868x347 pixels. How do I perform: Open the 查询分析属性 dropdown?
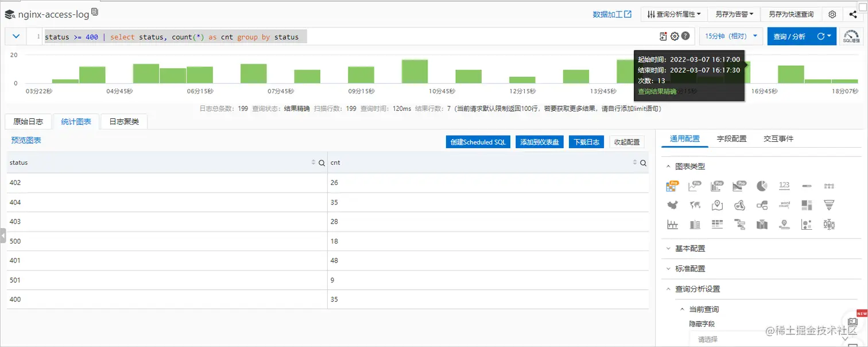click(x=674, y=14)
